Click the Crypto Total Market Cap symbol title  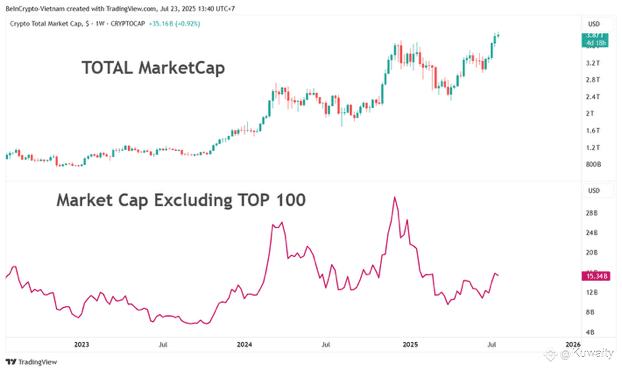point(47,24)
